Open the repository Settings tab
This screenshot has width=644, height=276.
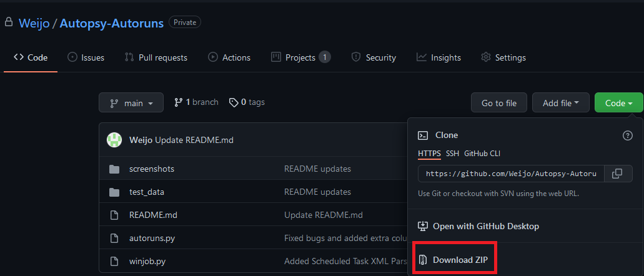point(503,57)
